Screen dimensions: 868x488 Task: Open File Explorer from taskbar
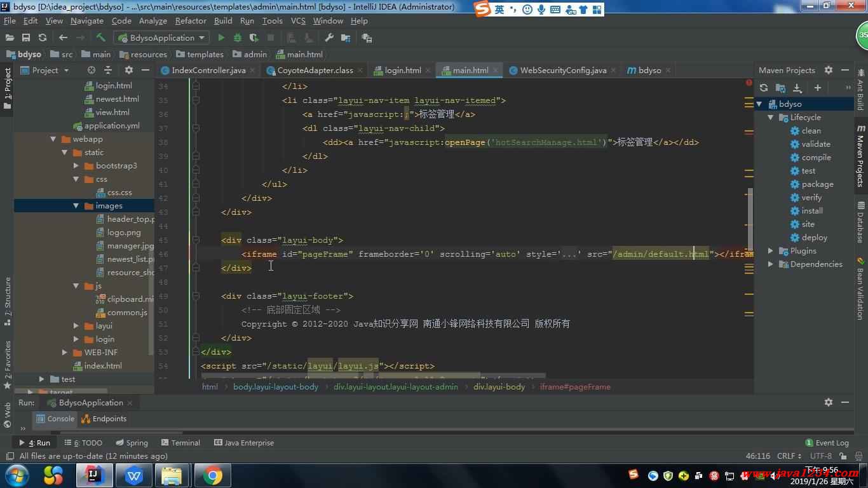(x=172, y=475)
